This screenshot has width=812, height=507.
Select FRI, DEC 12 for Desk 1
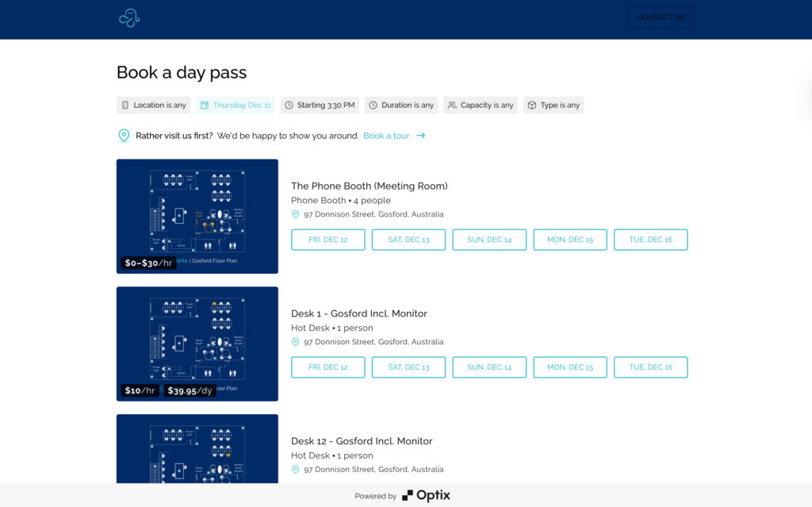(x=327, y=367)
